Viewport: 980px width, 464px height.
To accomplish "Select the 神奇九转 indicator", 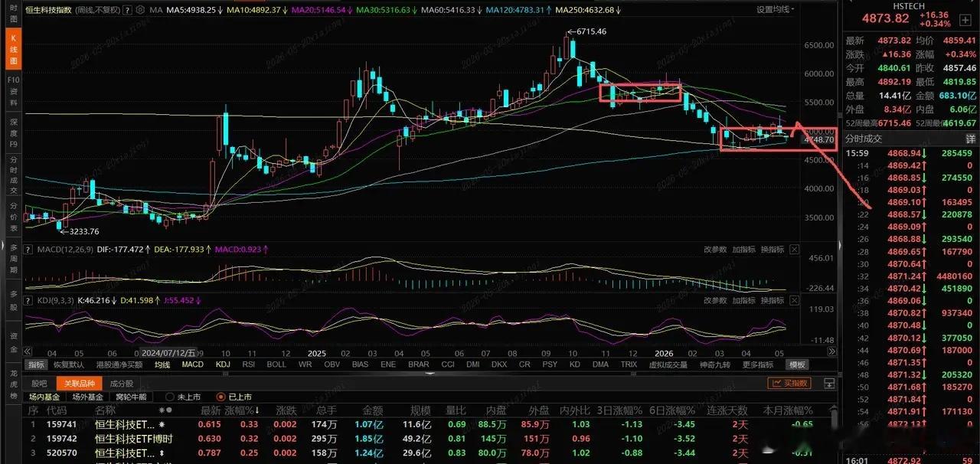I will tap(715, 364).
